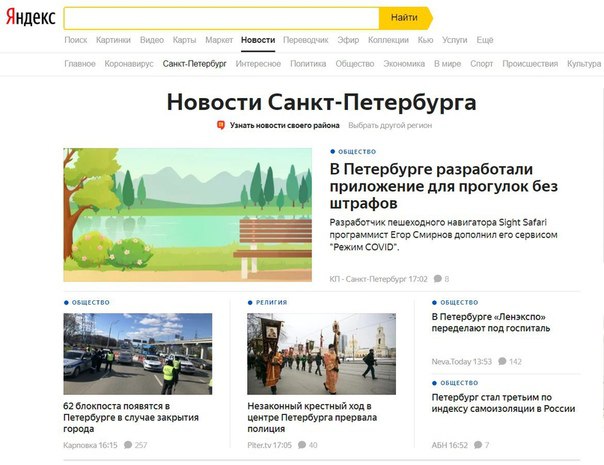Screen dimensions: 604x465
Task: Open source Карповка 16:15
Action: click(x=90, y=445)
